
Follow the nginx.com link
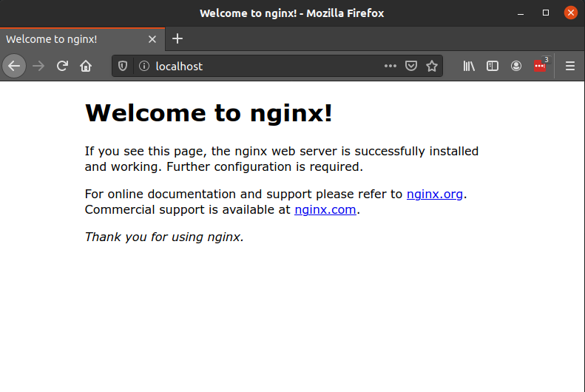coord(325,209)
